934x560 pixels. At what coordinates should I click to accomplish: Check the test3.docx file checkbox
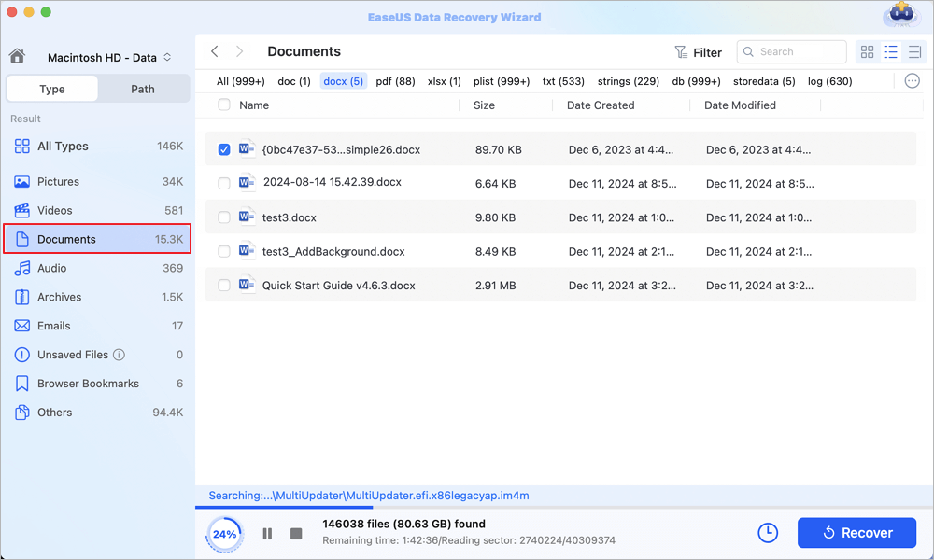tap(224, 217)
